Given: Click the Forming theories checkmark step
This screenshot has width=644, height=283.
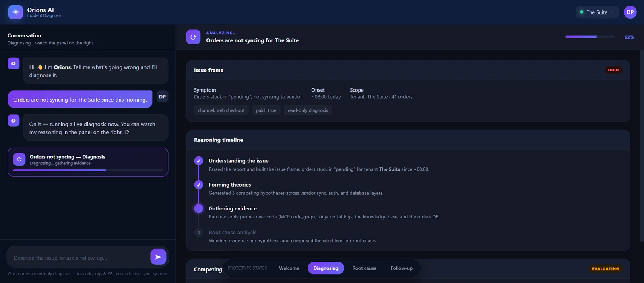Looking at the screenshot, I should pos(198,185).
